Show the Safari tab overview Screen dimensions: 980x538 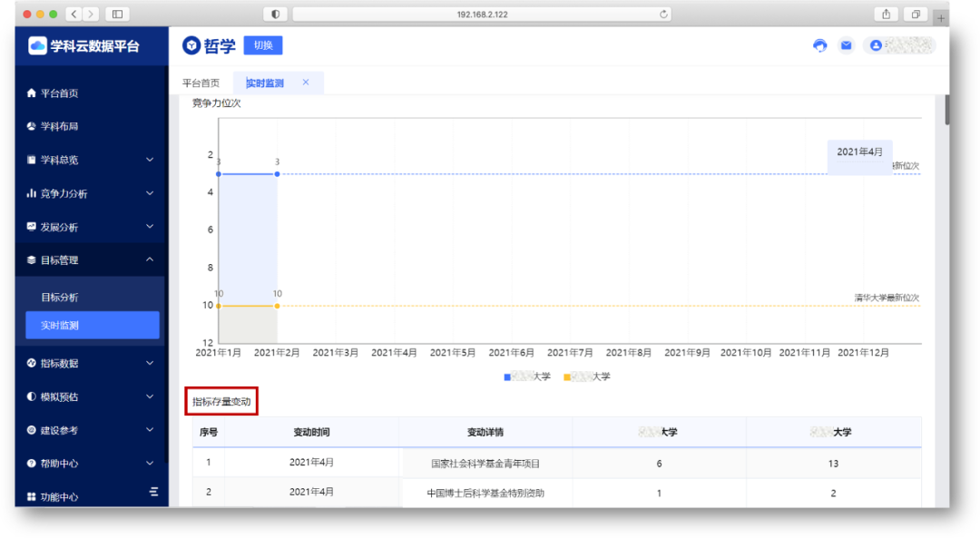916,14
